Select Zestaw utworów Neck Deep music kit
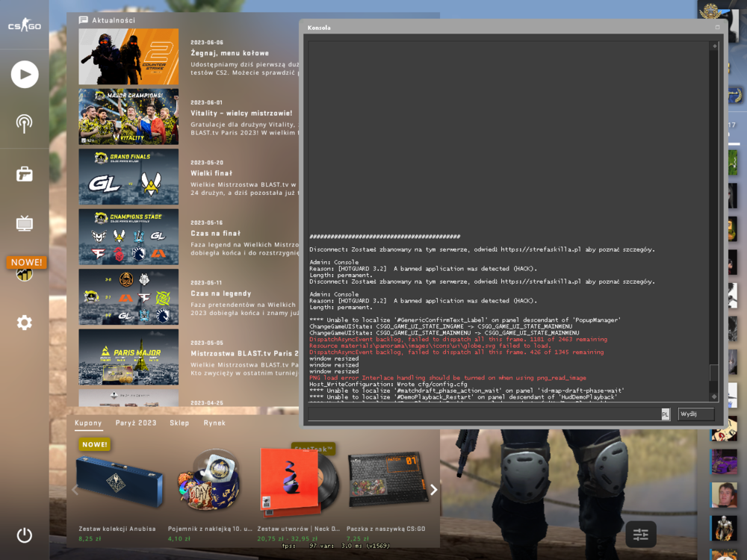The width and height of the screenshot is (747, 560). click(300, 482)
